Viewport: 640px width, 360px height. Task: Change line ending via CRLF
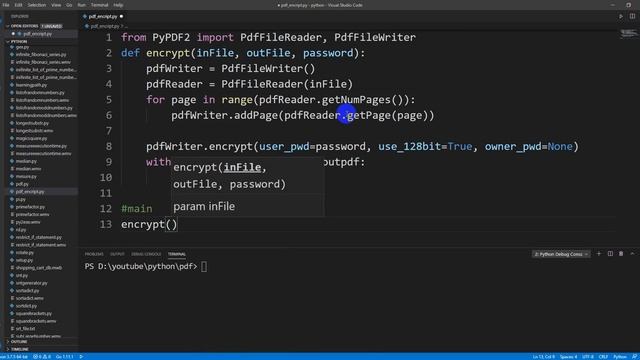pyautogui.click(x=603, y=357)
